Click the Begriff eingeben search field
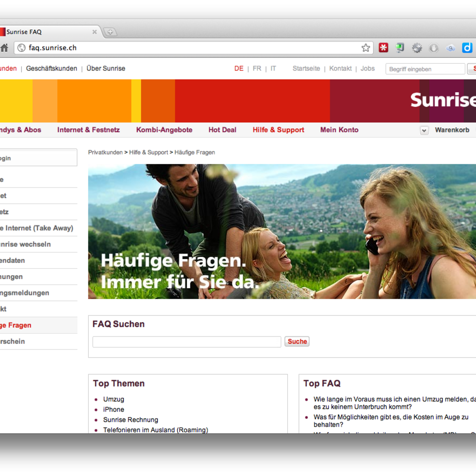The image size is (476, 476). tap(425, 69)
